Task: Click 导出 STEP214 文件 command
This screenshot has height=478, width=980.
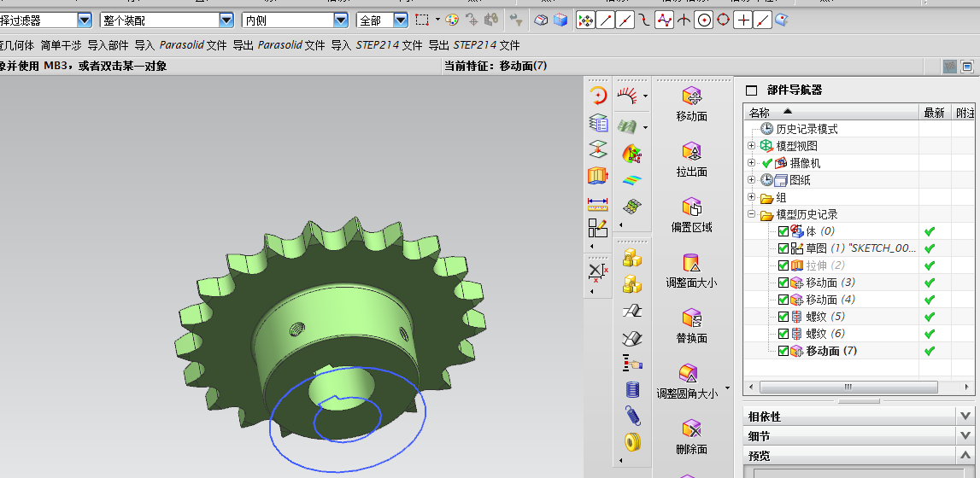Action: [x=473, y=45]
